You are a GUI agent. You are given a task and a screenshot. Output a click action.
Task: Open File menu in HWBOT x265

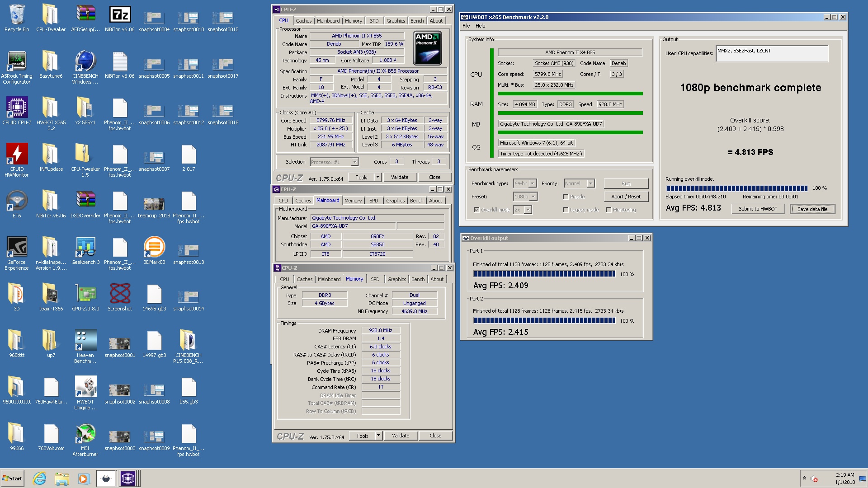tap(466, 26)
